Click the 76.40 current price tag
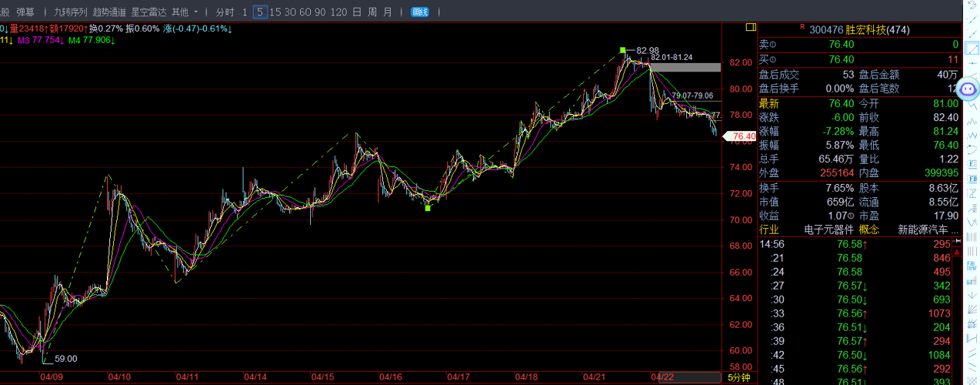The height and width of the screenshot is (385, 980). tap(742, 136)
